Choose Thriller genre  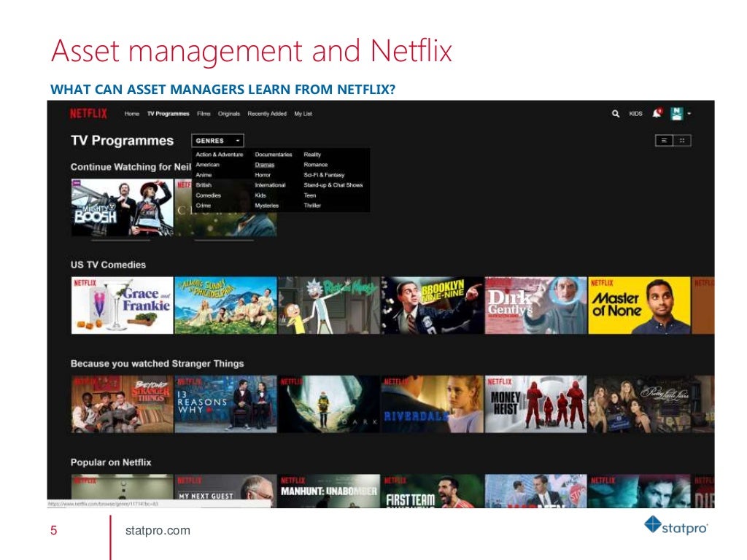pos(312,206)
